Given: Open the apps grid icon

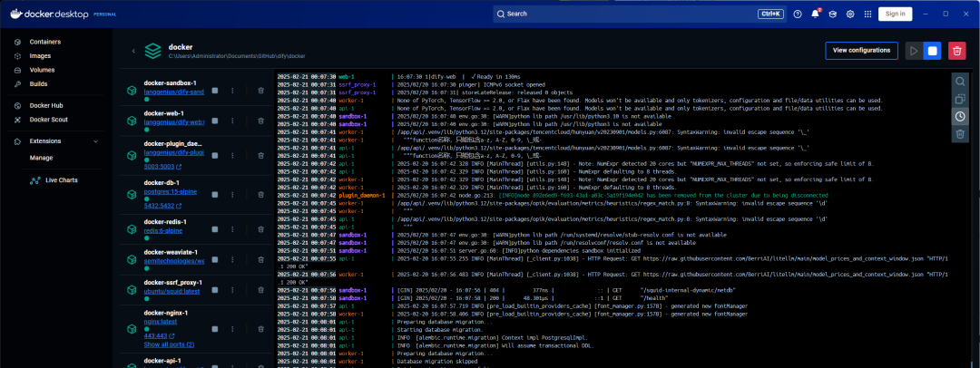Looking at the screenshot, I should click(x=867, y=14).
